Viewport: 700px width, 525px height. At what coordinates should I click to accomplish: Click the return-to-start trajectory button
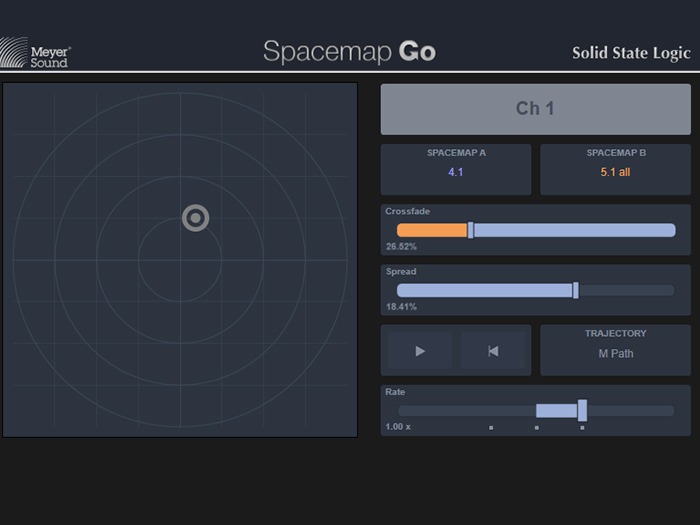pos(493,350)
